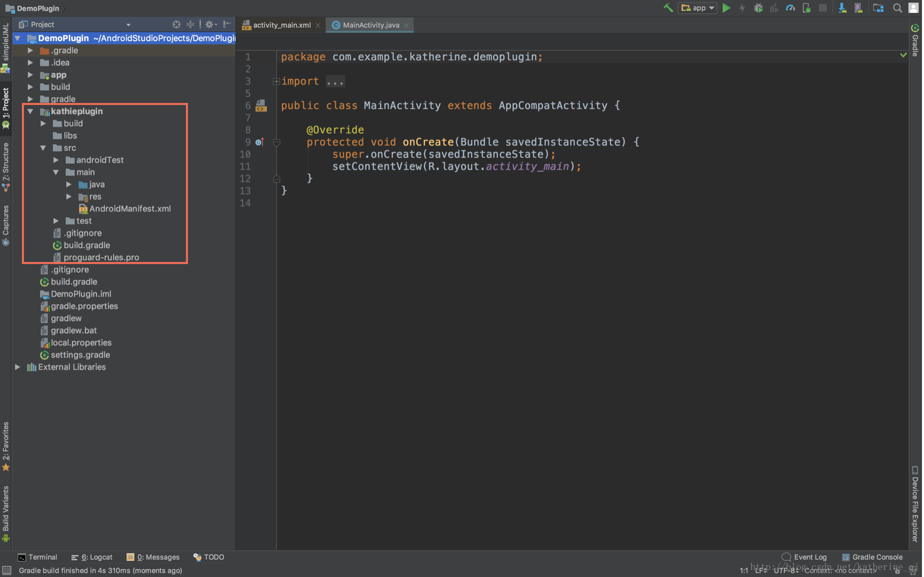
Task: Expand the androidTest folder
Action: pos(56,160)
